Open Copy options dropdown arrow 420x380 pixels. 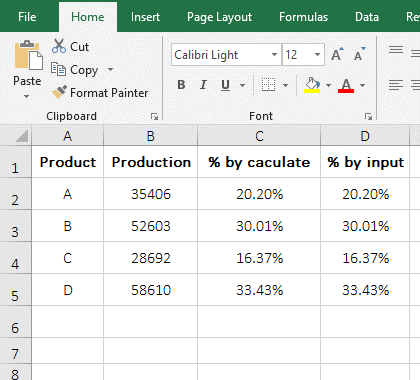coord(110,70)
